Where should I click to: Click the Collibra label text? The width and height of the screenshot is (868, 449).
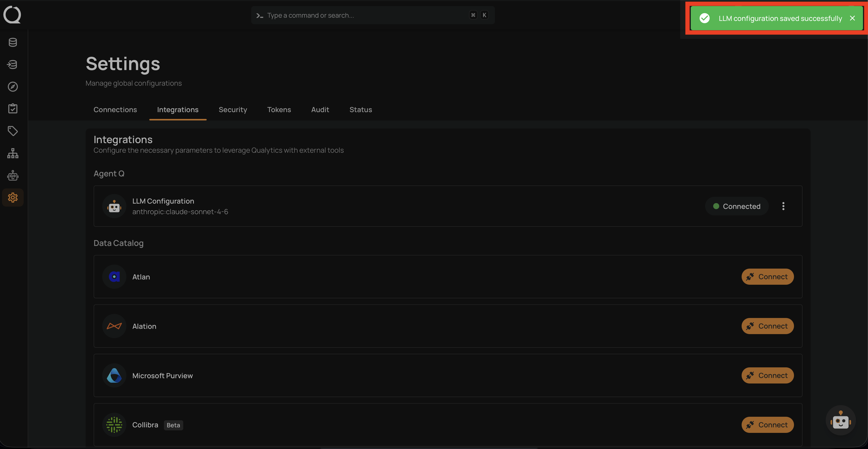(145, 425)
